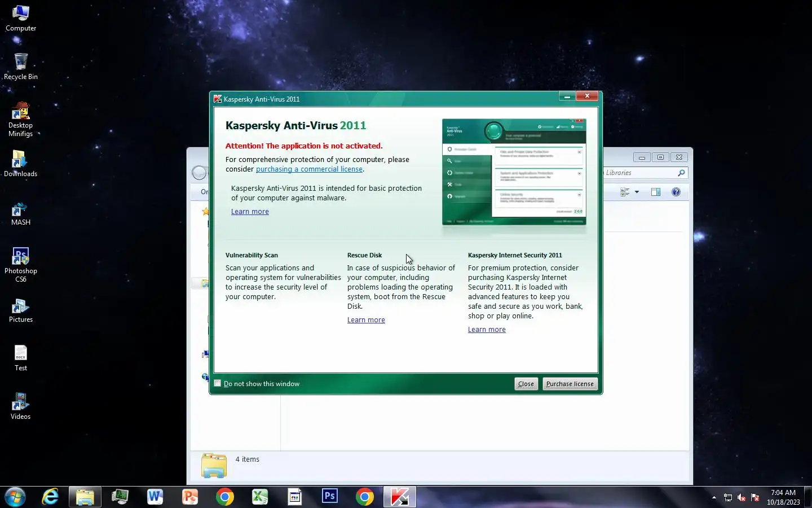
Task: Toggle the preview pane icon in Explorer
Action: (x=656, y=192)
